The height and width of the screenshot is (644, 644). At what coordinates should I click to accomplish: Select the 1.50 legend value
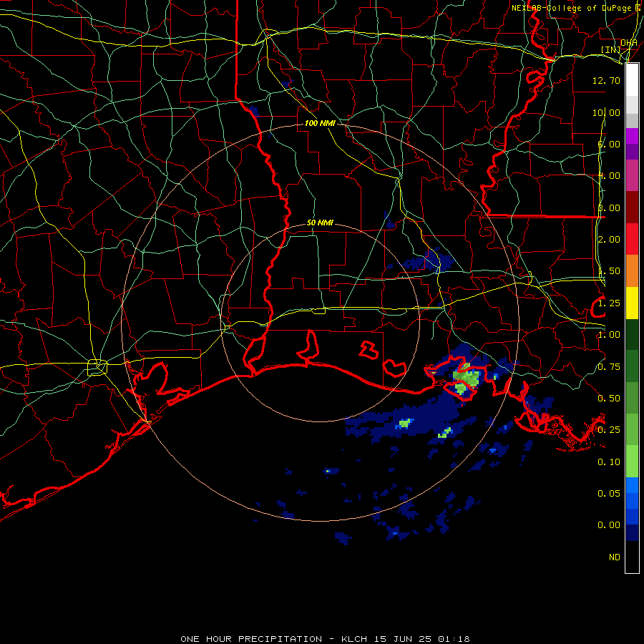click(609, 271)
